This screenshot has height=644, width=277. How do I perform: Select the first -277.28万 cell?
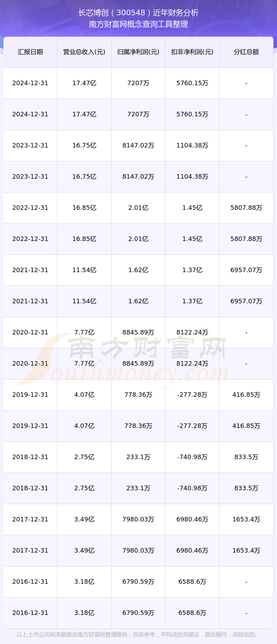pyautogui.click(x=192, y=395)
